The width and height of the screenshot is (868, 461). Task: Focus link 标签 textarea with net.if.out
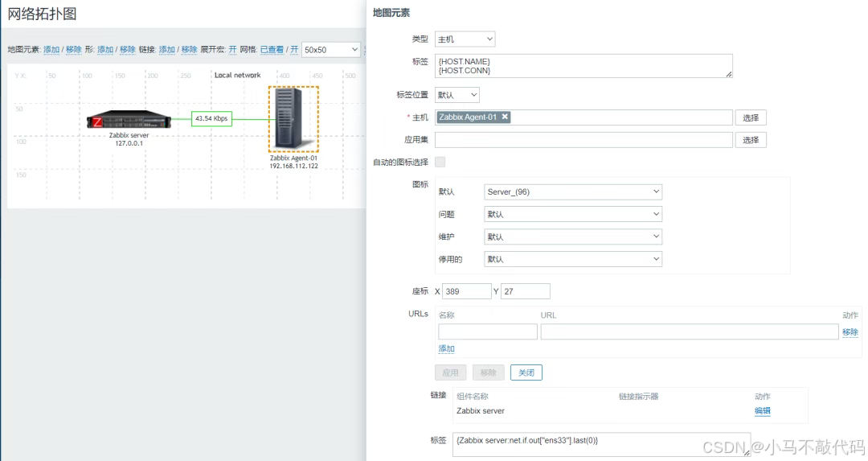(602, 444)
